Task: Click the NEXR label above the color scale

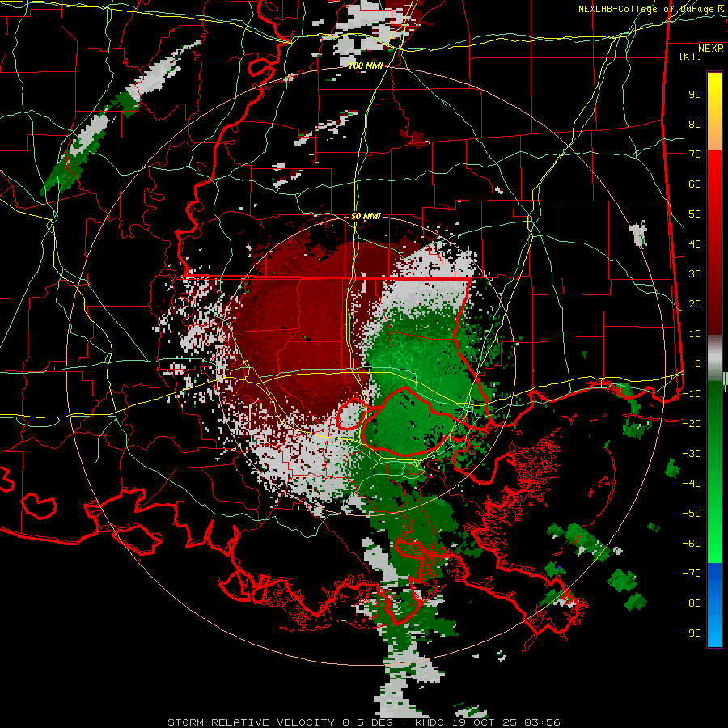Action: [711, 48]
